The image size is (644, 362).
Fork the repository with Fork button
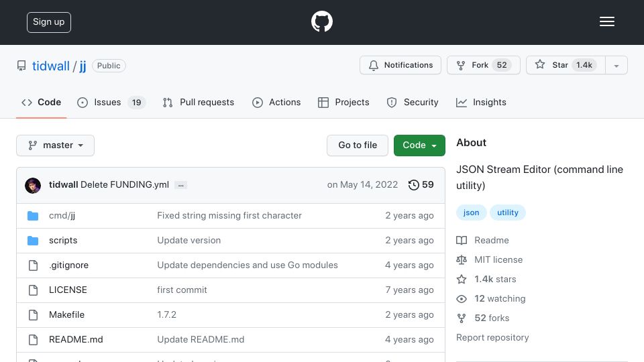[484, 65]
